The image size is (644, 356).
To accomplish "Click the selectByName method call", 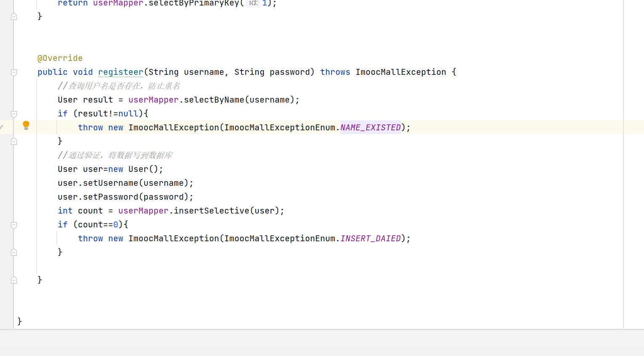I will [214, 100].
